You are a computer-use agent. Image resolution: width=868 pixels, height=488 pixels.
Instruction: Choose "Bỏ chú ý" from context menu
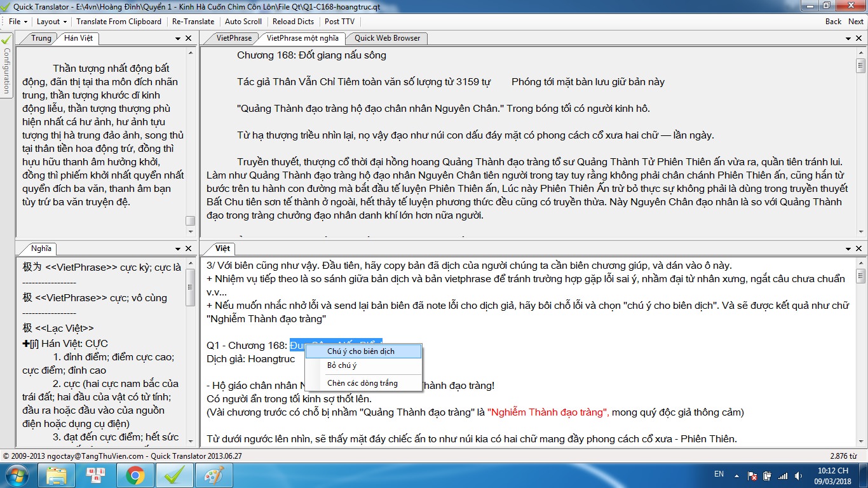342,365
